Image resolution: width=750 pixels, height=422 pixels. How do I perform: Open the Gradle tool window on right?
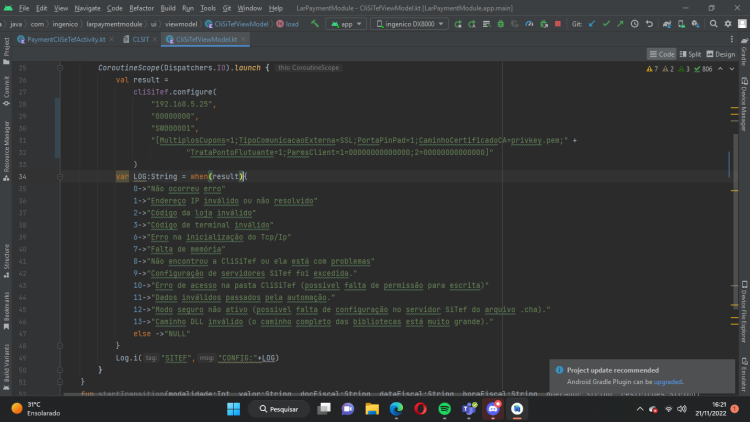[744, 52]
